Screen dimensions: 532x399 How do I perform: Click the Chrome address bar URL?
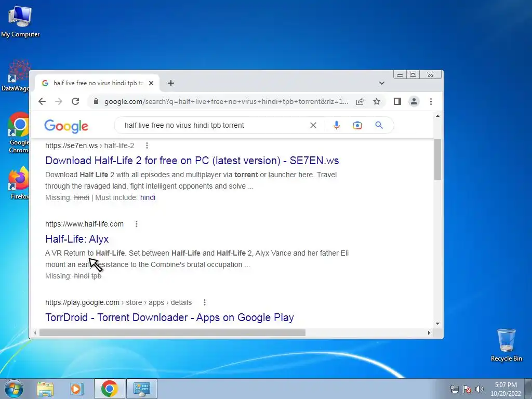point(226,101)
